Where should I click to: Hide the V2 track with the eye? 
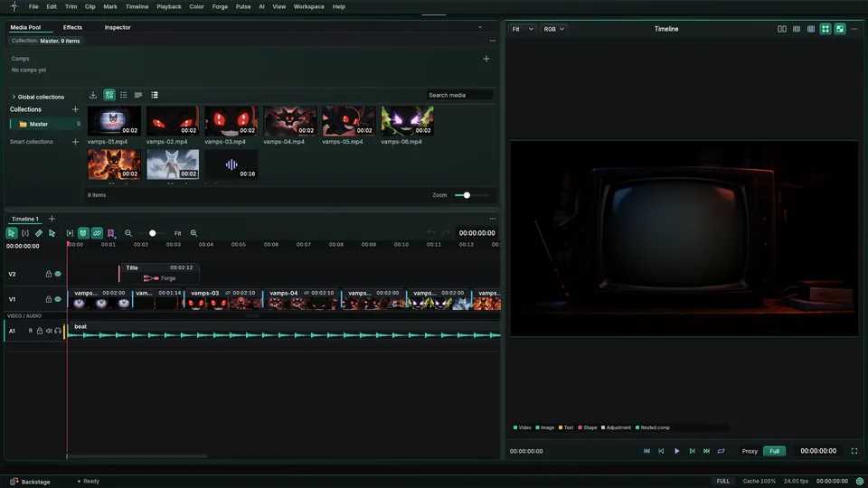point(58,274)
